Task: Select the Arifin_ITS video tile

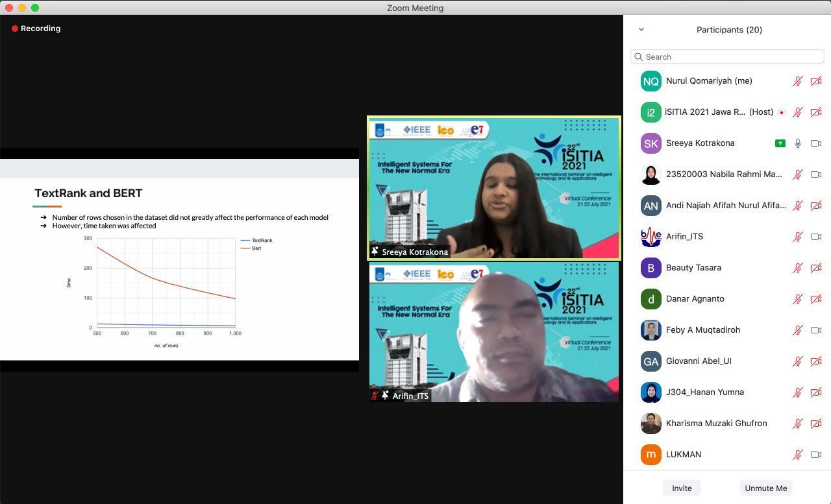Action: click(x=494, y=332)
